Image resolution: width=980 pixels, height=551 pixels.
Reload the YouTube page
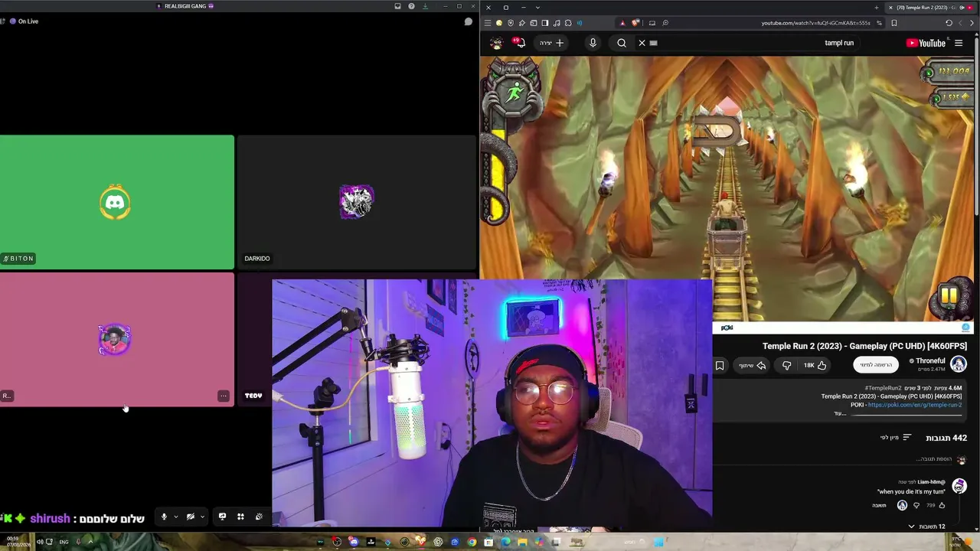[949, 23]
